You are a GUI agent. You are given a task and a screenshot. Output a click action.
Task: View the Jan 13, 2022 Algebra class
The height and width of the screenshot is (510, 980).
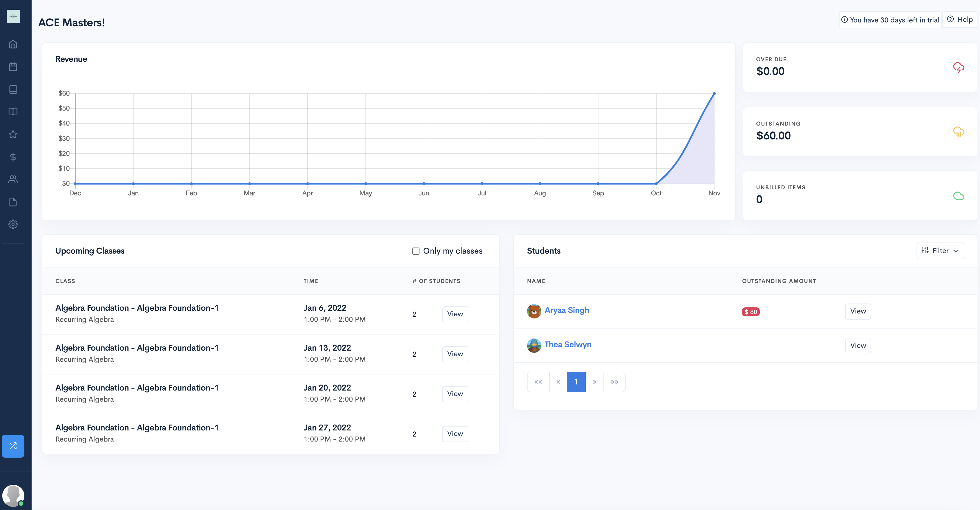coord(455,354)
